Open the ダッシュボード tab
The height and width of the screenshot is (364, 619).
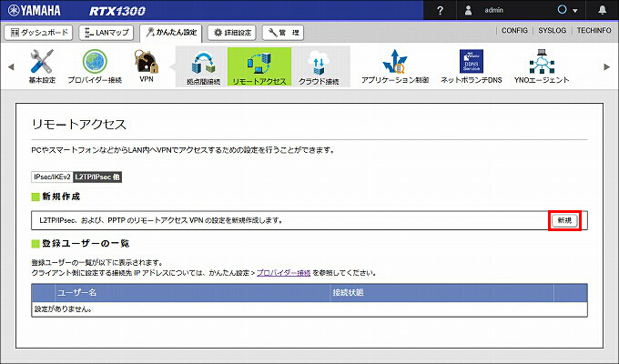pos(38,33)
